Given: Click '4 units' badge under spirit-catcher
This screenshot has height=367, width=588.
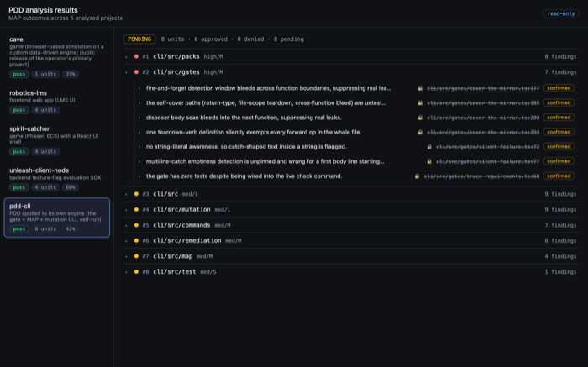Looking at the screenshot, I should [x=45, y=151].
